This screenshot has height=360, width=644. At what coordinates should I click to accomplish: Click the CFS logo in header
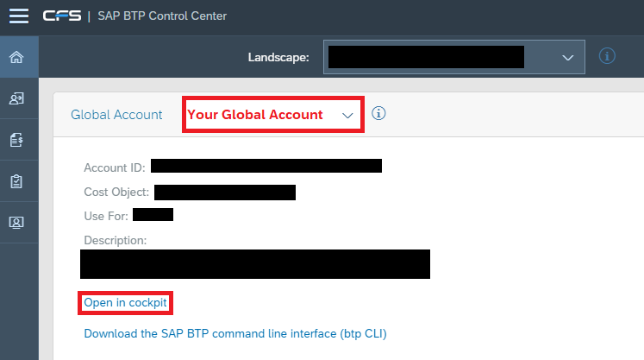tap(62, 16)
